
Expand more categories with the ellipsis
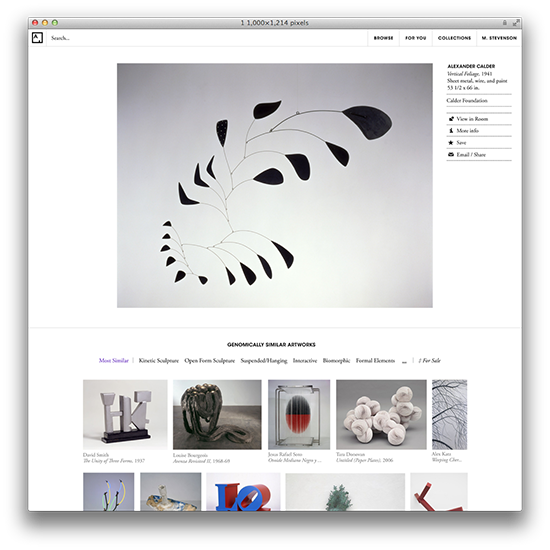click(404, 361)
